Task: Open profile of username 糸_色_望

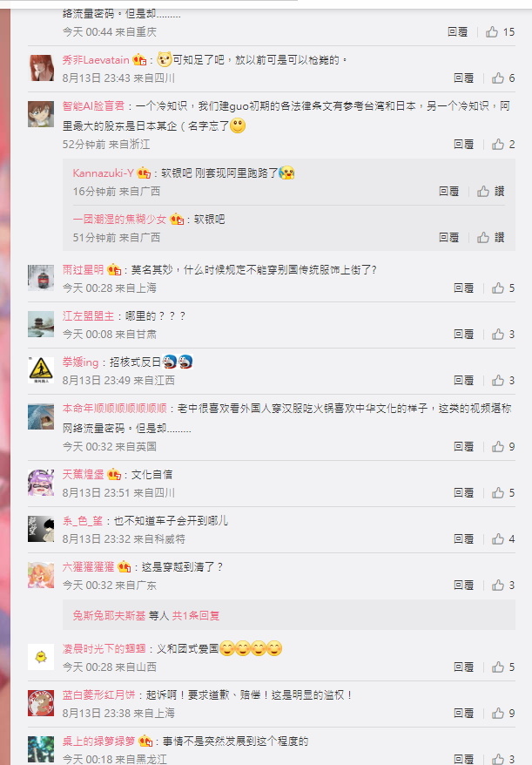Action: [x=83, y=520]
